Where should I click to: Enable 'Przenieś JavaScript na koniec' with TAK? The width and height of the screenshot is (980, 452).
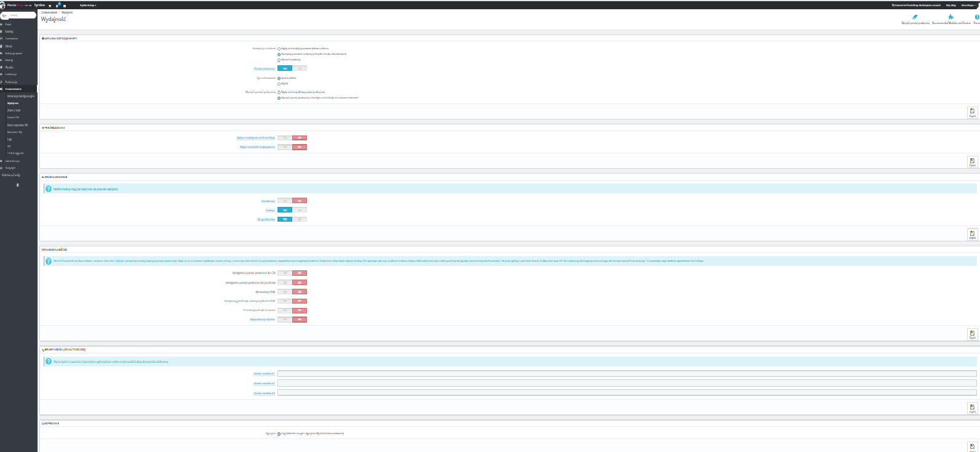coord(285,310)
